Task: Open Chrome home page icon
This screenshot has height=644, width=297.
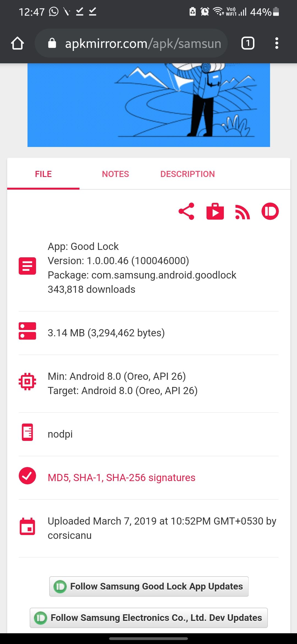Action: (17, 43)
